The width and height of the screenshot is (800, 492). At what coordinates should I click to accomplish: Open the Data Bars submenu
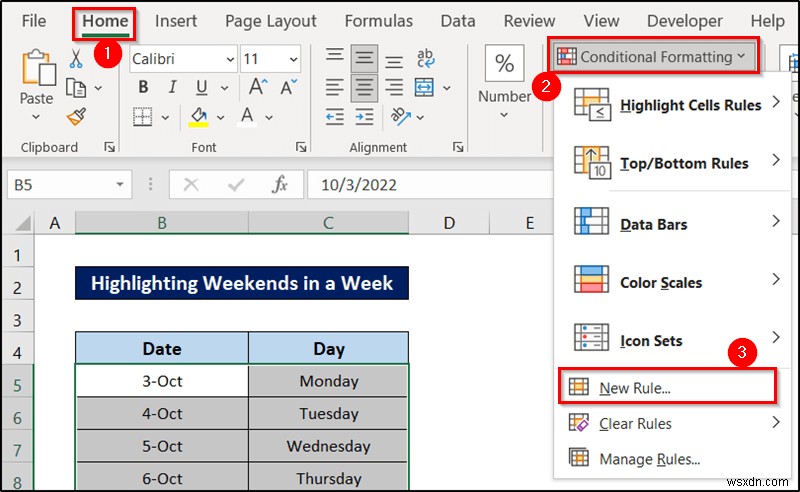674,224
